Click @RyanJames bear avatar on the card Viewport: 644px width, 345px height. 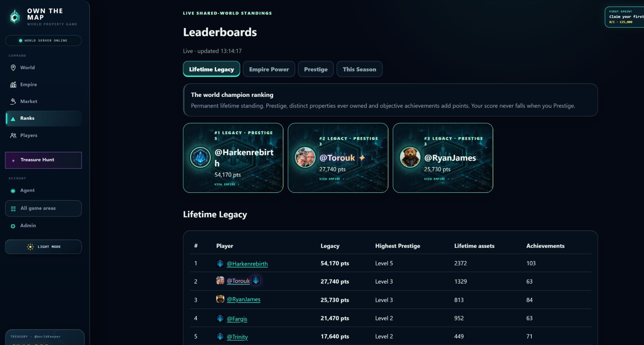pos(410,157)
